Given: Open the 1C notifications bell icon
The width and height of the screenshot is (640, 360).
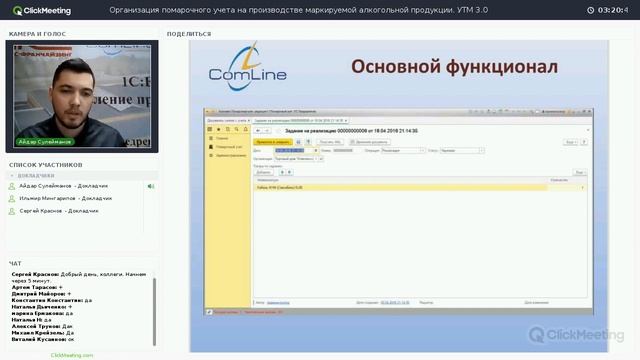Looking at the screenshot, I should point(246,129).
